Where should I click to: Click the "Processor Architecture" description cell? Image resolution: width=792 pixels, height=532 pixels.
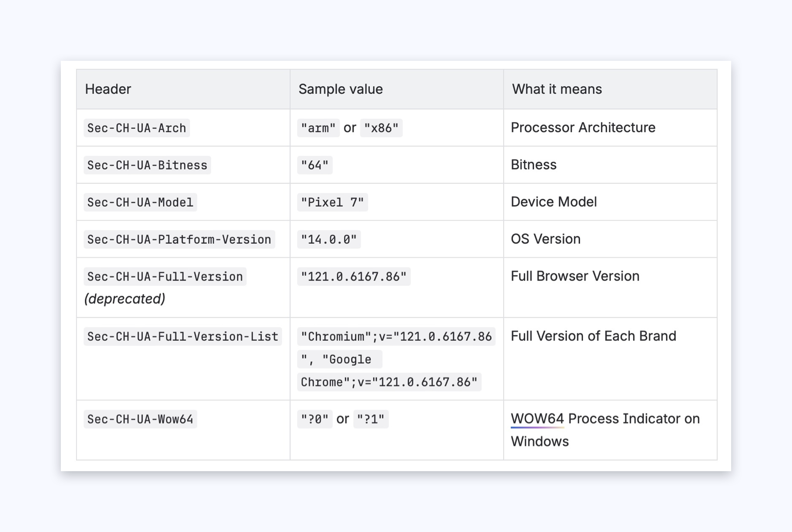pyautogui.click(x=583, y=127)
